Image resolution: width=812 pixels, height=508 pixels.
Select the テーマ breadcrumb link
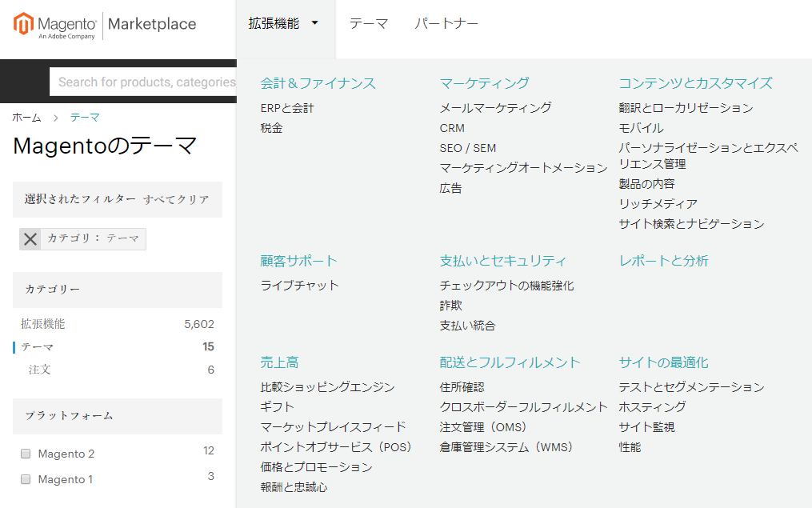pyautogui.click(x=85, y=118)
